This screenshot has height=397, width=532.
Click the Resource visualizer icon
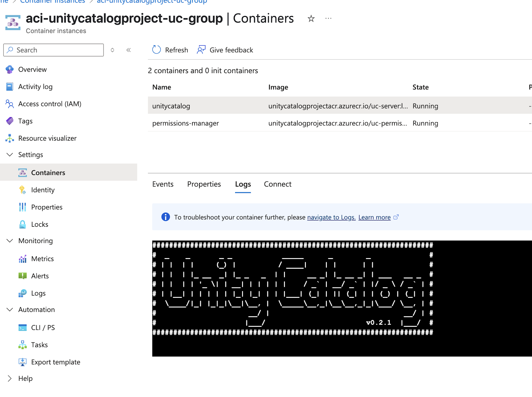(10, 138)
